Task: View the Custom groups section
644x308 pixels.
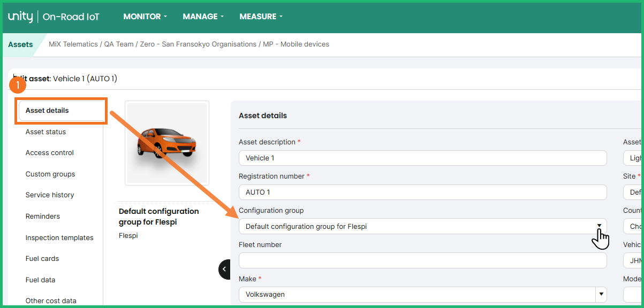Action: point(50,174)
